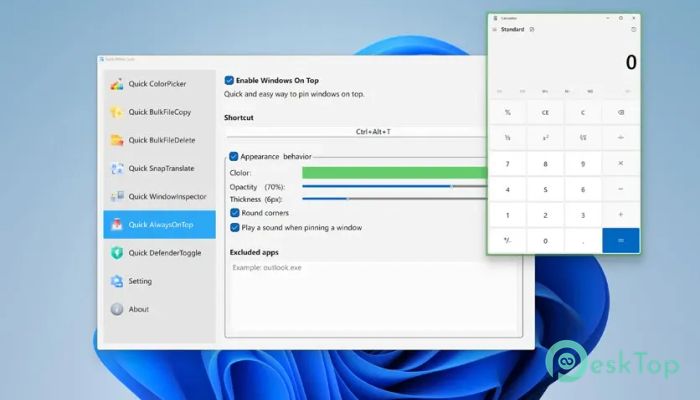The image size is (700, 400).
Task: Switch to the Quick SnapTranslate label
Action: (x=161, y=168)
